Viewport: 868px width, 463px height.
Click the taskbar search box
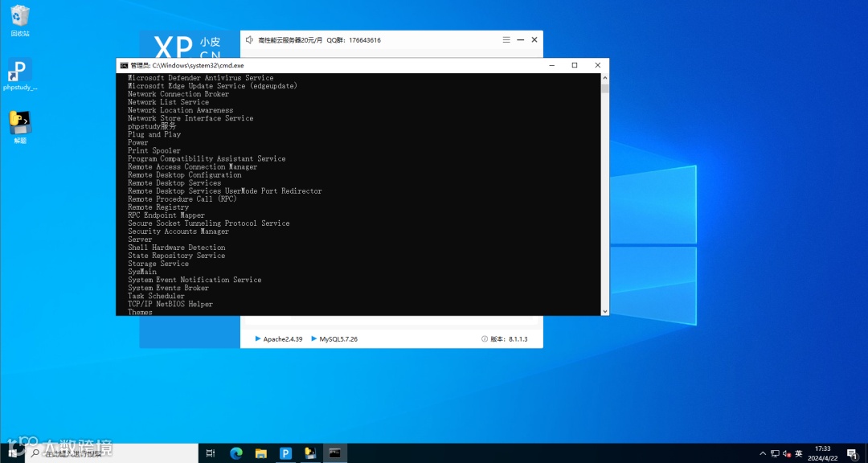click(112, 453)
